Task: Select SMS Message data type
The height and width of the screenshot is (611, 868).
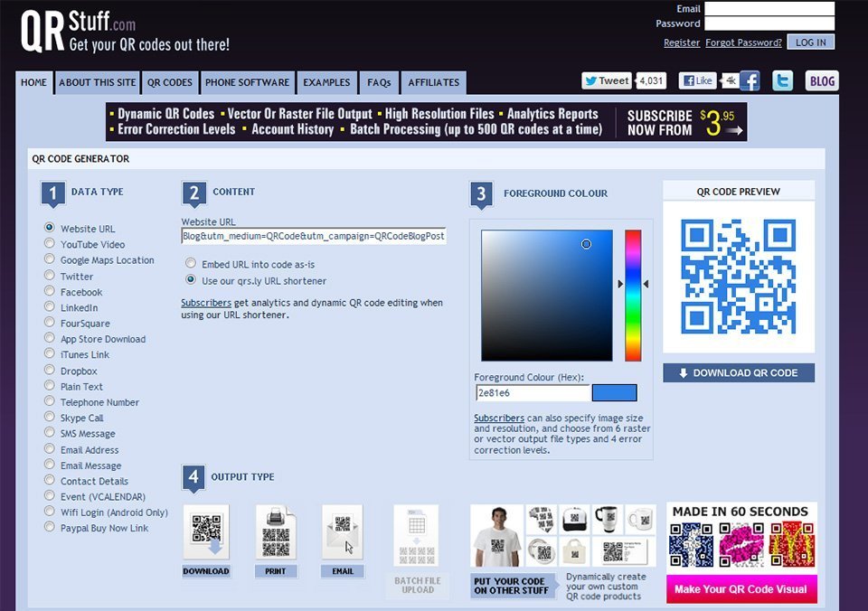Action: point(49,432)
